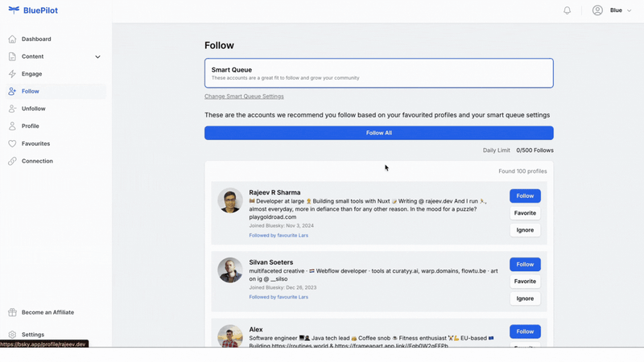Click the Follow person-plus icon
Viewport: 644px width, 362px height.
pos(12,91)
